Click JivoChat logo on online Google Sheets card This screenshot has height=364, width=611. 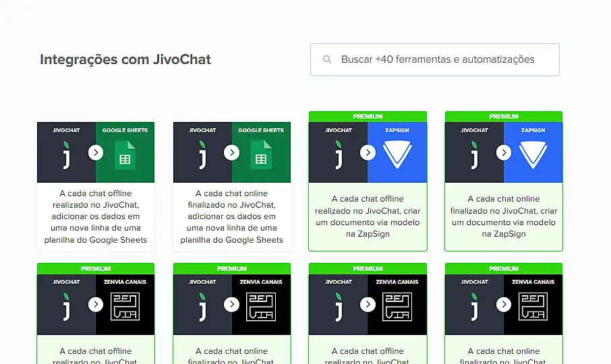pyautogui.click(x=202, y=155)
